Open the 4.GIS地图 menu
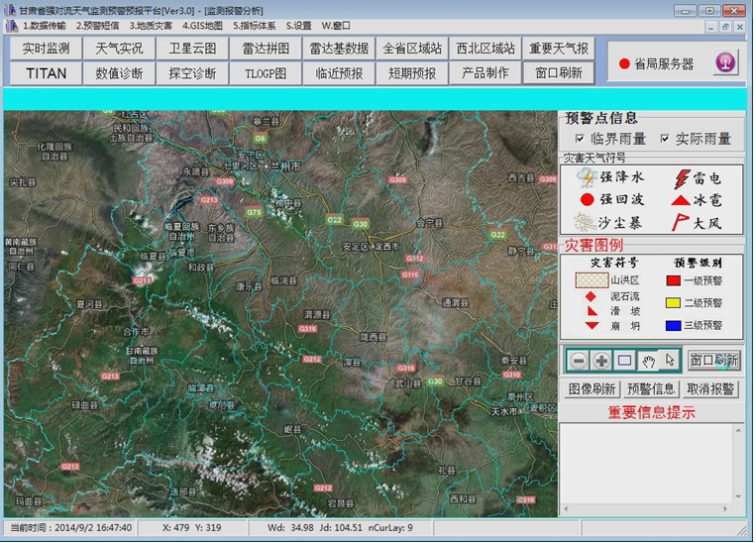756x543 pixels. (x=202, y=26)
